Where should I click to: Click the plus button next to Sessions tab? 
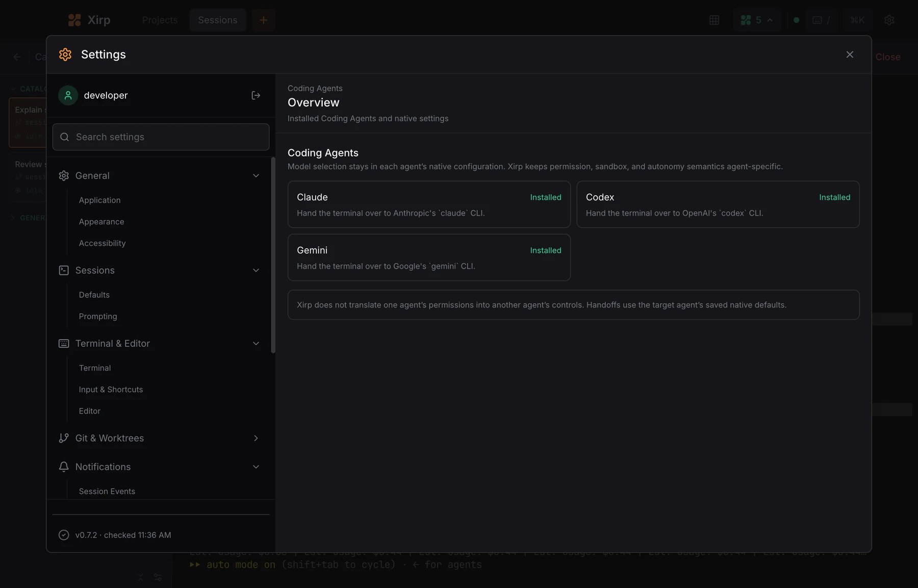coord(263,20)
